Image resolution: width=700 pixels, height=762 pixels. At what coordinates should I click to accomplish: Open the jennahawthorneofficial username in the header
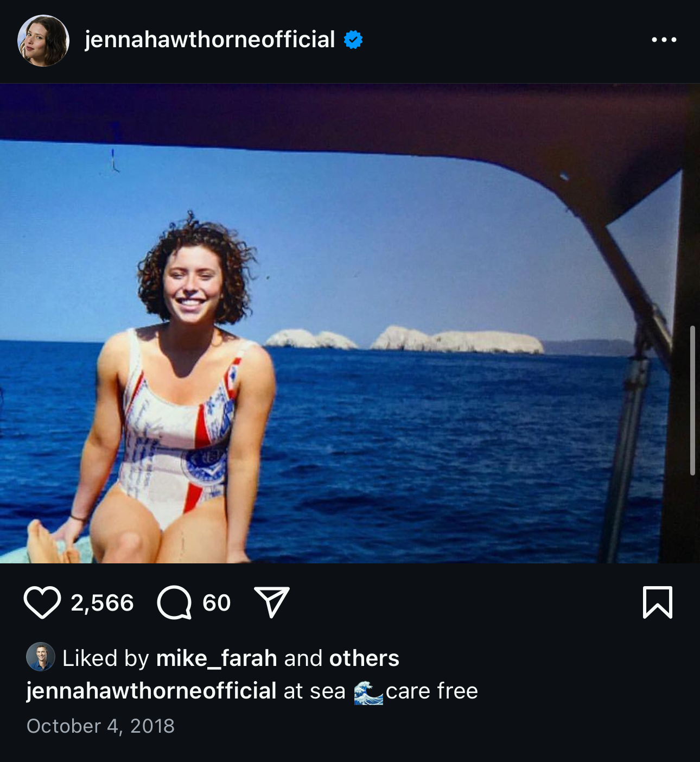pyautogui.click(x=209, y=40)
